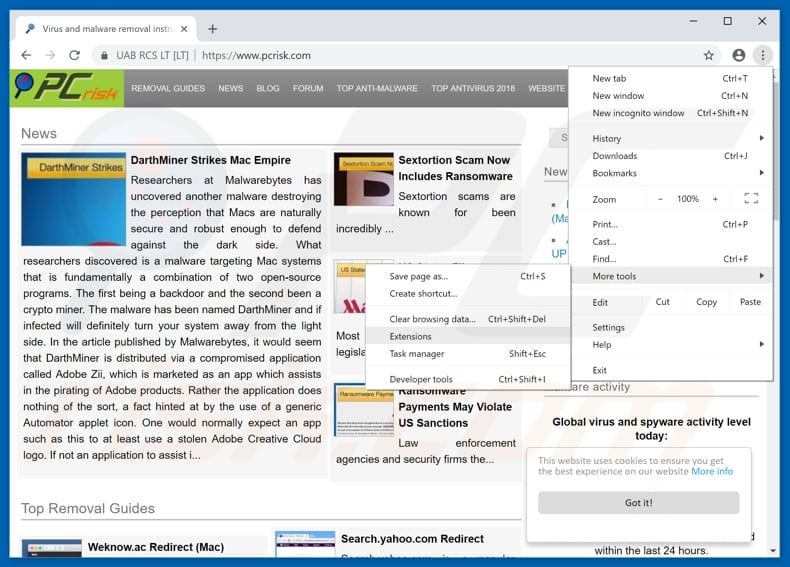Choose Cast... in the menu
Image resolution: width=790 pixels, height=567 pixels.
(x=671, y=241)
